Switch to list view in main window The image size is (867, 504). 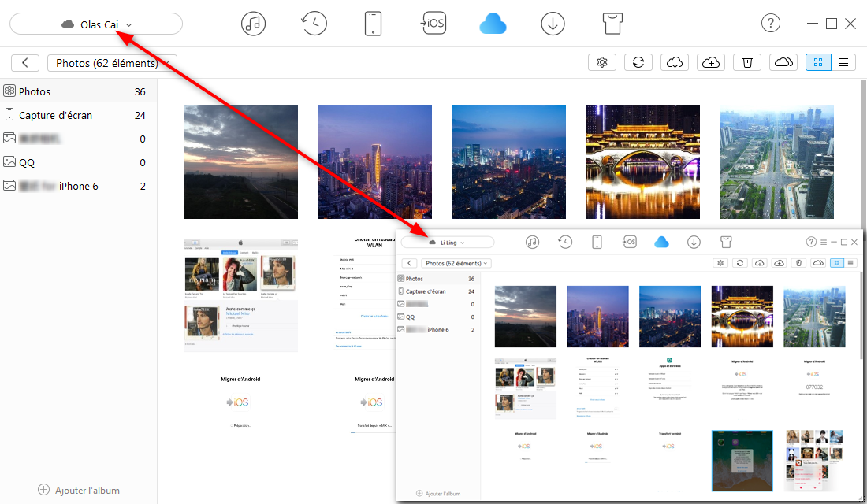[x=843, y=62]
